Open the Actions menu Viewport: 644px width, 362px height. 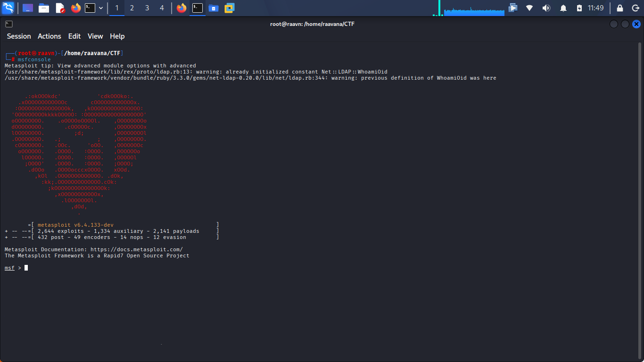tap(50, 36)
